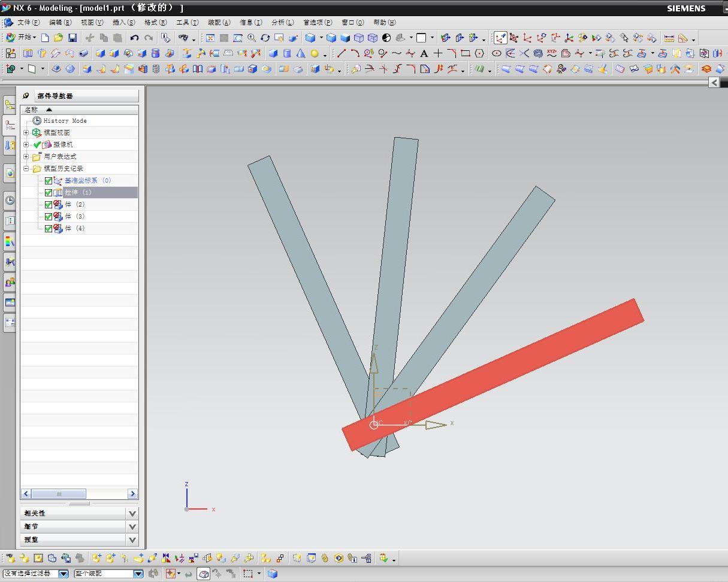Click the New file icon

tap(46, 38)
